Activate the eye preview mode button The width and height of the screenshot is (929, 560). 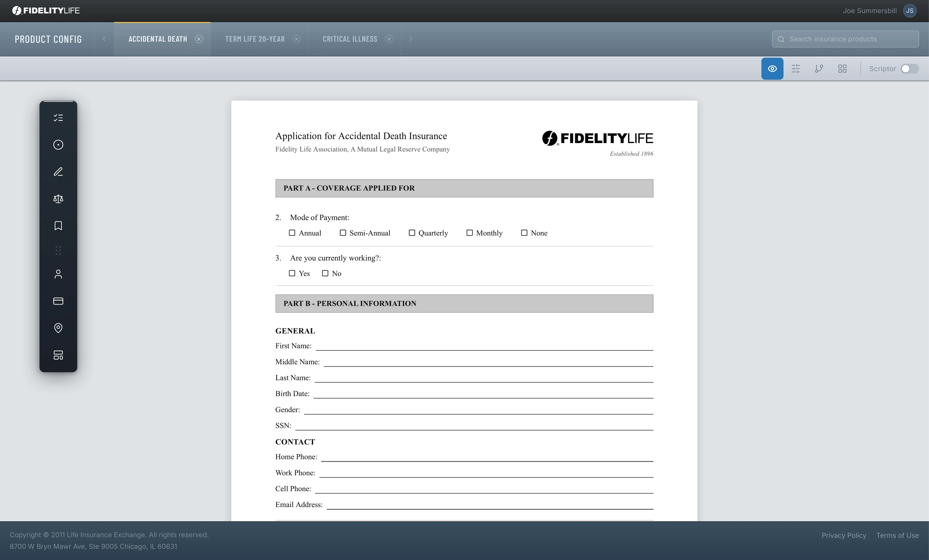point(772,69)
